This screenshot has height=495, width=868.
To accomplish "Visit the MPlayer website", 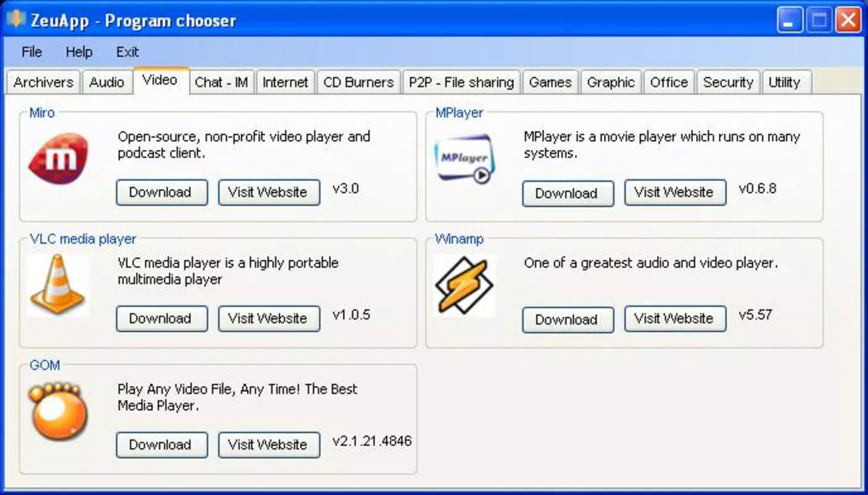I will [675, 192].
